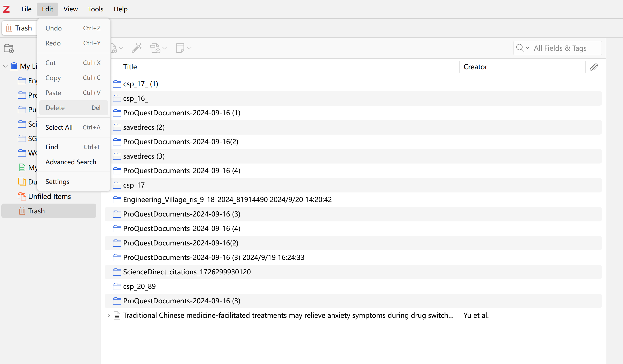The image size is (623, 364).
Task: Click the orange Duplicate Items icon
Action: (22, 182)
